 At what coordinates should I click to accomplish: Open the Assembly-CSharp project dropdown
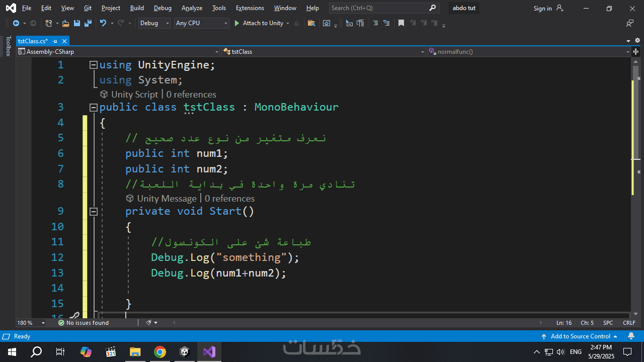point(118,51)
